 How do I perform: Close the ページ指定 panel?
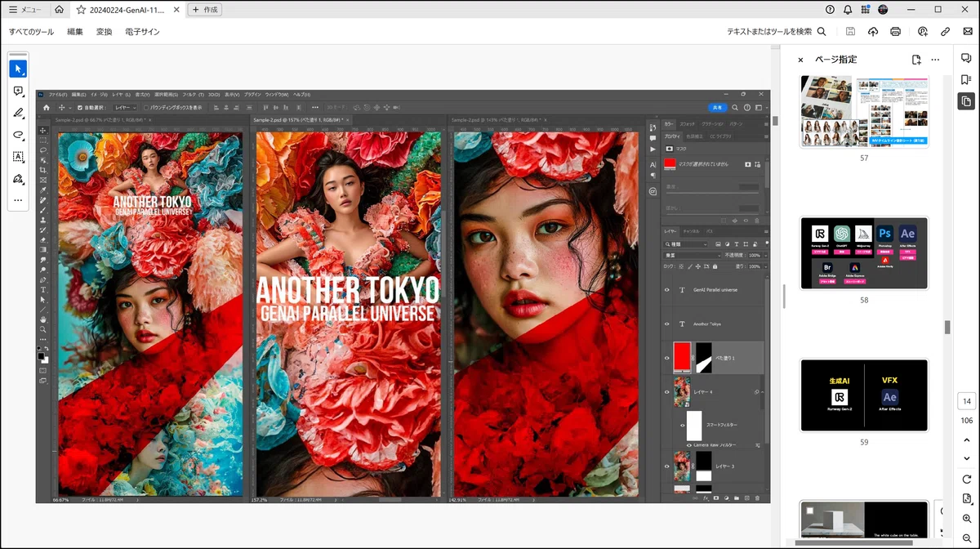pos(800,60)
